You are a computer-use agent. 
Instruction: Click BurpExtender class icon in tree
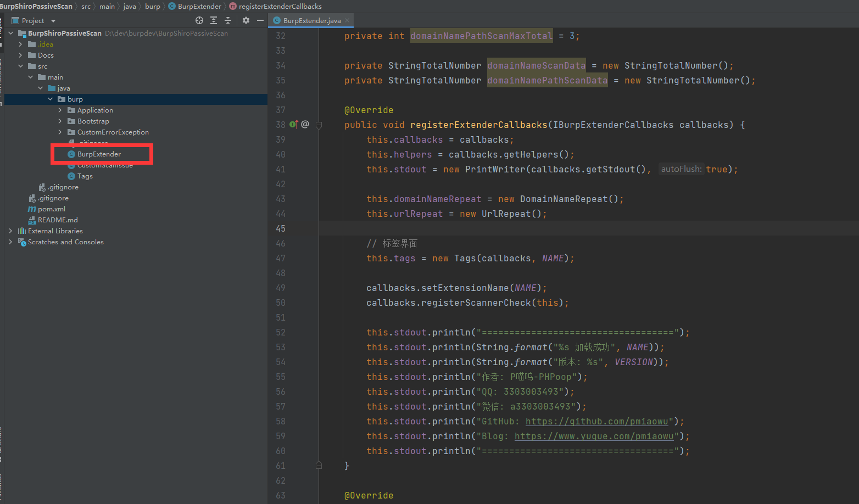coord(71,154)
